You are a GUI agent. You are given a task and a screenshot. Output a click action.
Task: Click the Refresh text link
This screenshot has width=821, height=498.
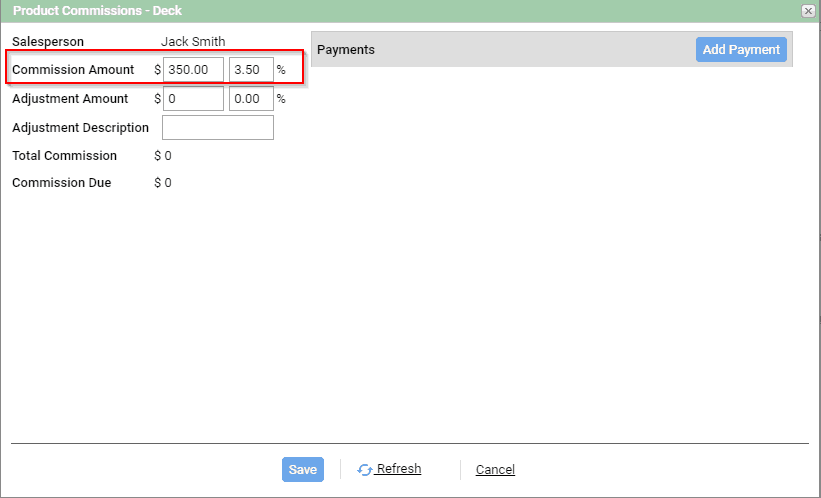(x=398, y=469)
